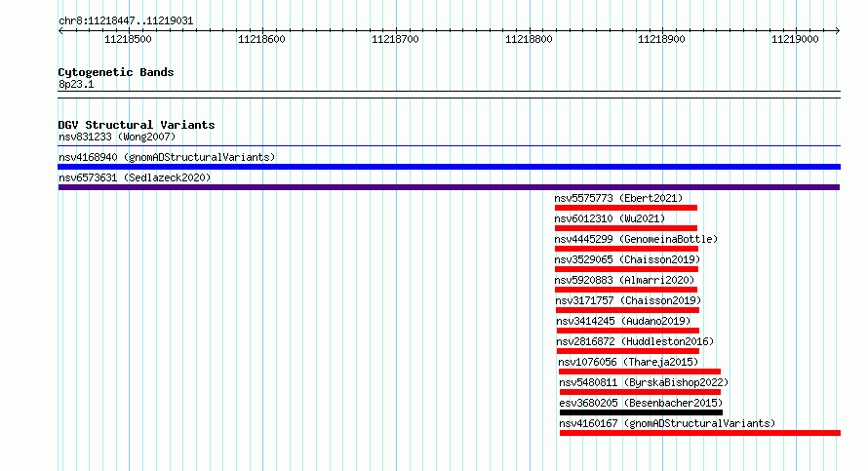Click ruler tick label 11218900
This screenshot has height=471, width=868.
click(661, 39)
